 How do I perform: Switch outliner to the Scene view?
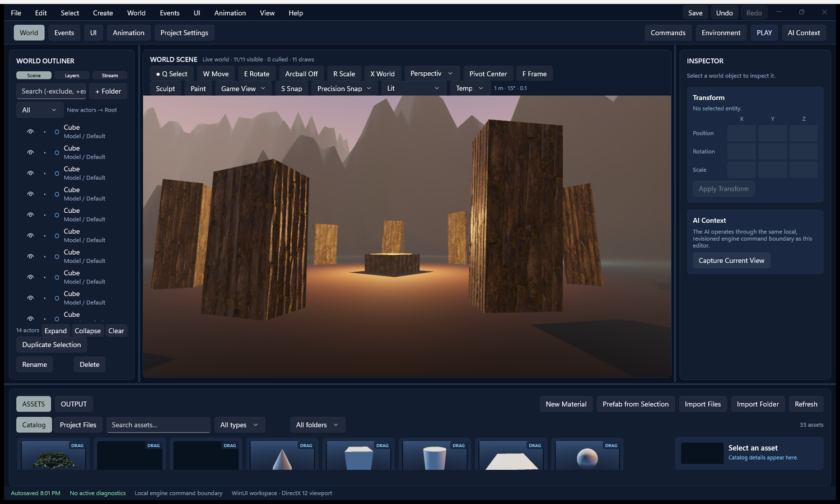tap(34, 76)
